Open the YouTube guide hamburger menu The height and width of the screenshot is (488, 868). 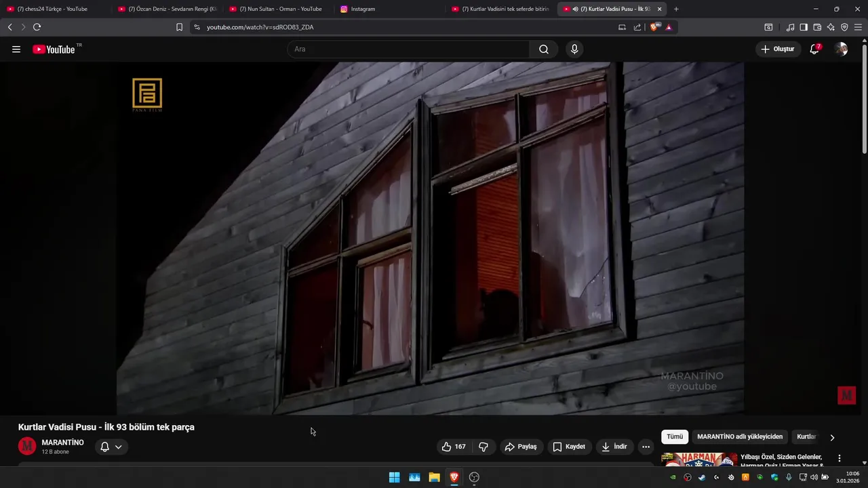coord(16,49)
